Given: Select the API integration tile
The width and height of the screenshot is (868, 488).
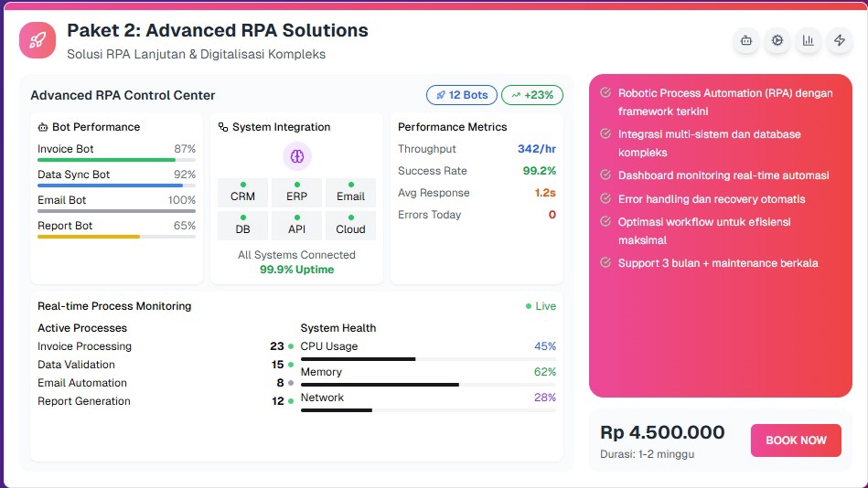Looking at the screenshot, I should 297,225.
